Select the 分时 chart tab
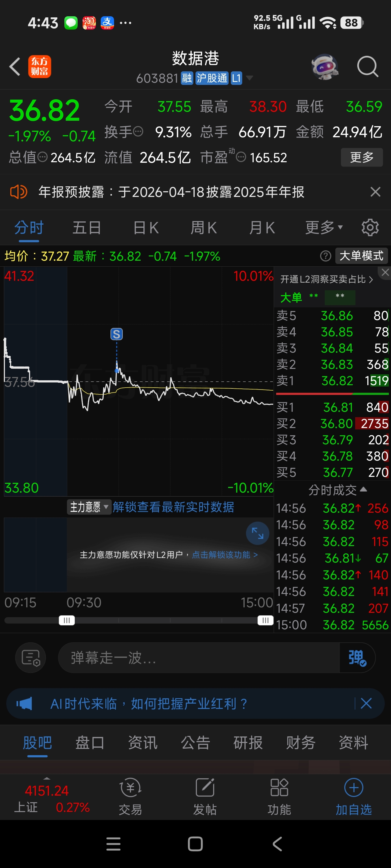The height and width of the screenshot is (868, 391). (x=29, y=228)
